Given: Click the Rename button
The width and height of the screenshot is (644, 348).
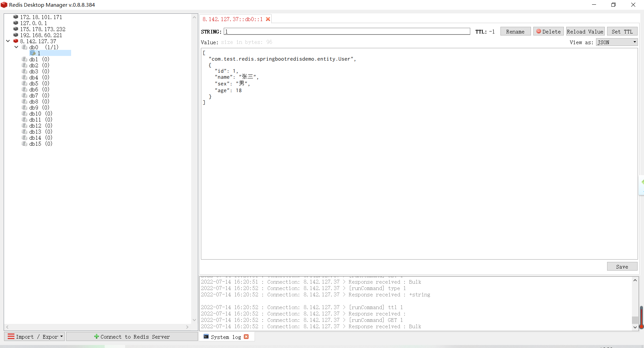Looking at the screenshot, I should (515, 31).
